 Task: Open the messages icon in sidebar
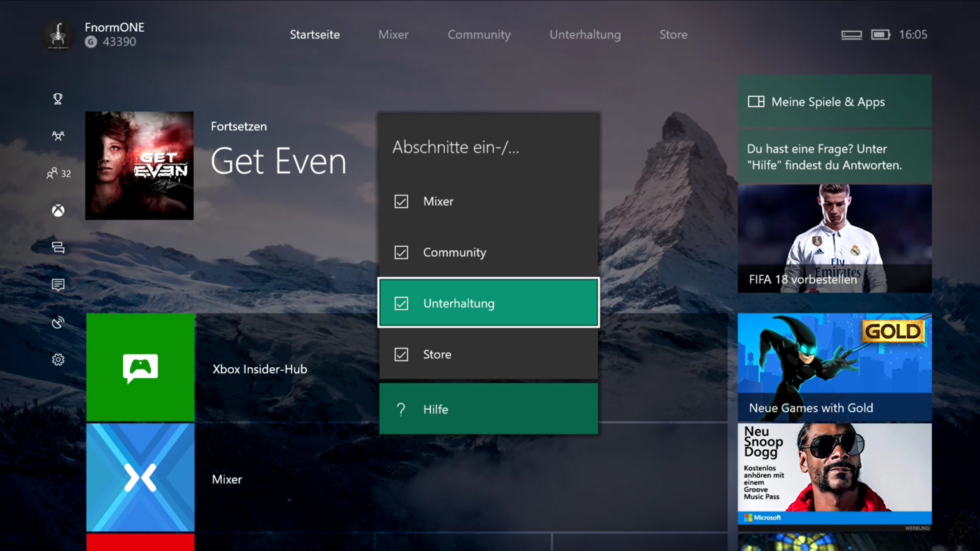coord(58,285)
